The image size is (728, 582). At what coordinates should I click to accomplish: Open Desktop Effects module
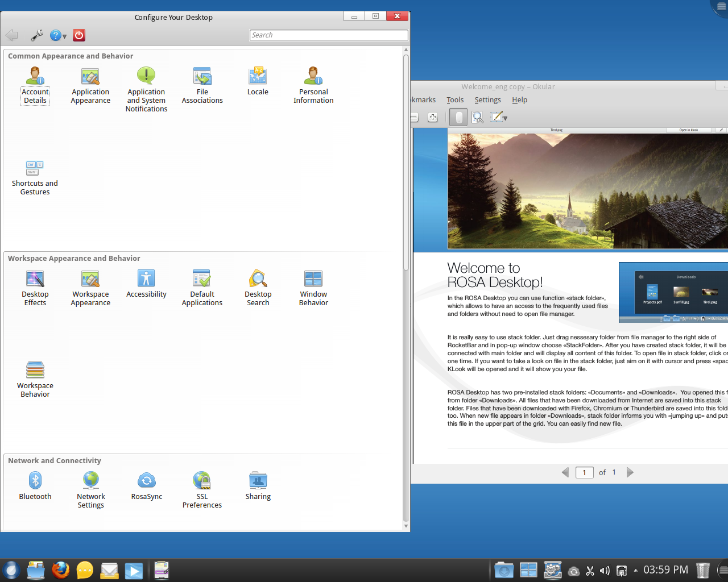pos(35,288)
